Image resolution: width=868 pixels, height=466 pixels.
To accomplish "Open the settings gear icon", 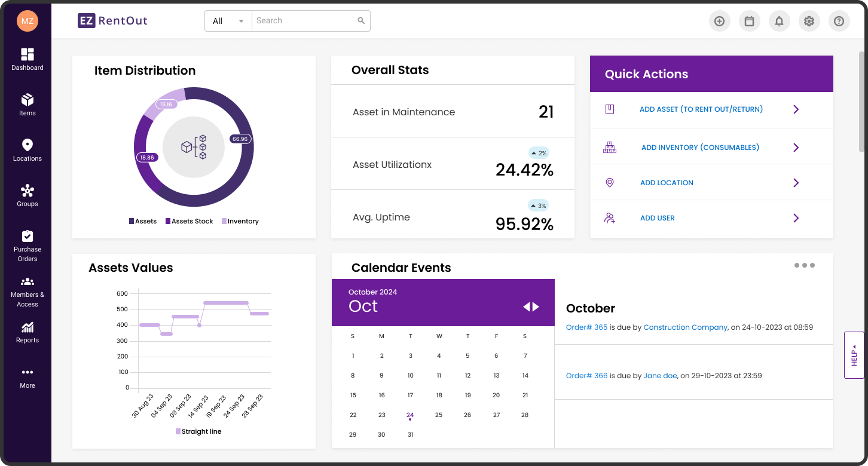I will coord(809,21).
